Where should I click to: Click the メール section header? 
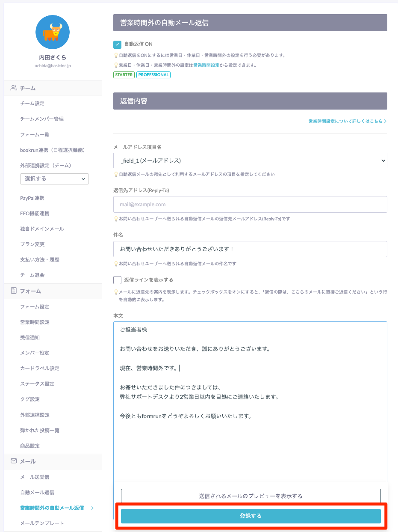(53, 461)
